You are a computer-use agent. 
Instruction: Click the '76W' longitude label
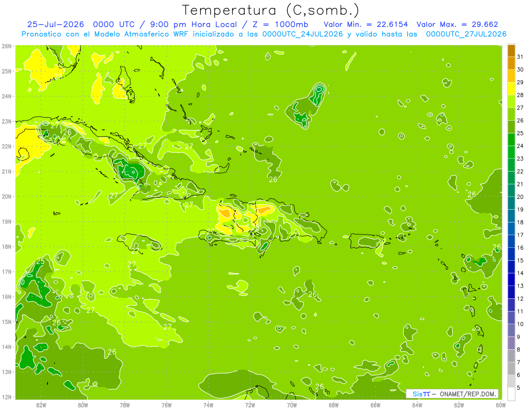tap(167, 405)
